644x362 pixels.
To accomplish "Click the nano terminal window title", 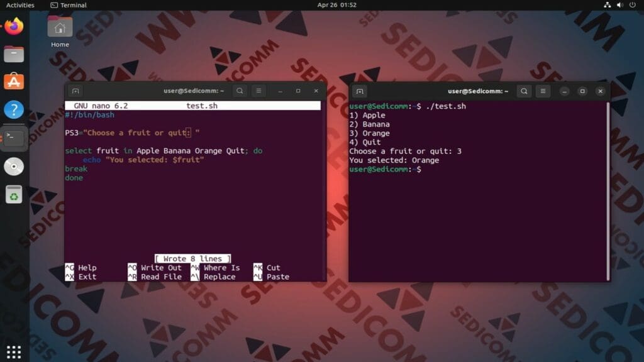I will [194, 90].
